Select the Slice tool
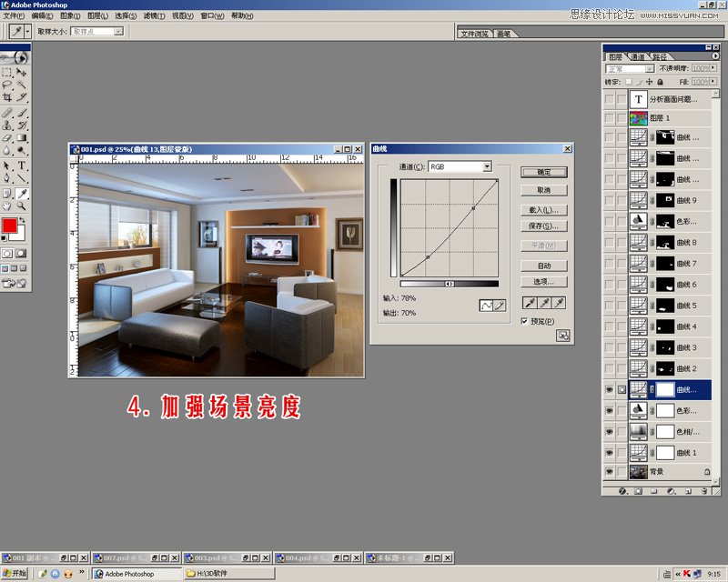This screenshot has height=582, width=728. click(21, 97)
